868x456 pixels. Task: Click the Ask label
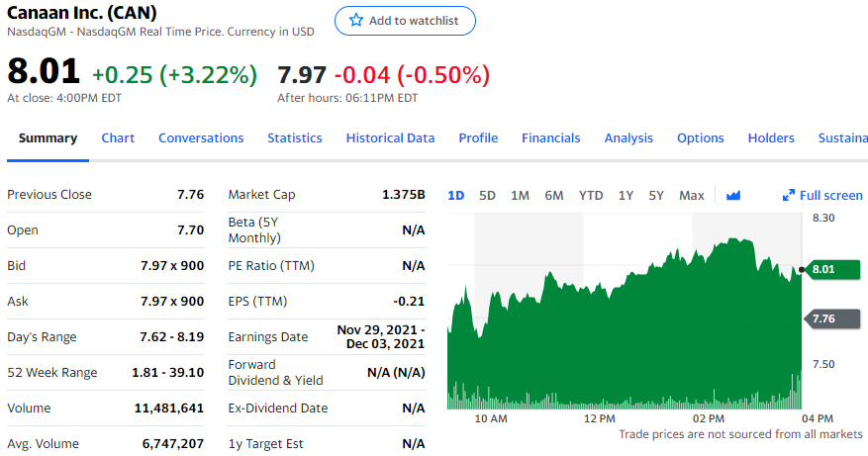[18, 302]
